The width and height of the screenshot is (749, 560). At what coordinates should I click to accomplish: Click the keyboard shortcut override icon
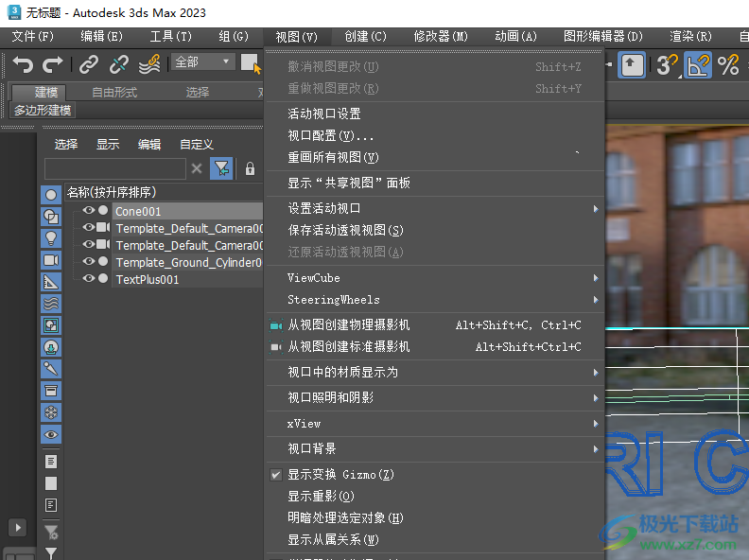point(632,64)
